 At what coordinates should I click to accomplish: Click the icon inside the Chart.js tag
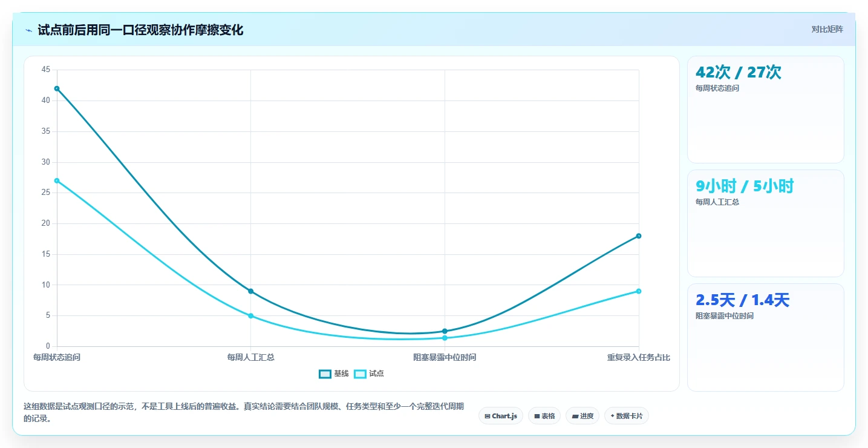coord(488,417)
